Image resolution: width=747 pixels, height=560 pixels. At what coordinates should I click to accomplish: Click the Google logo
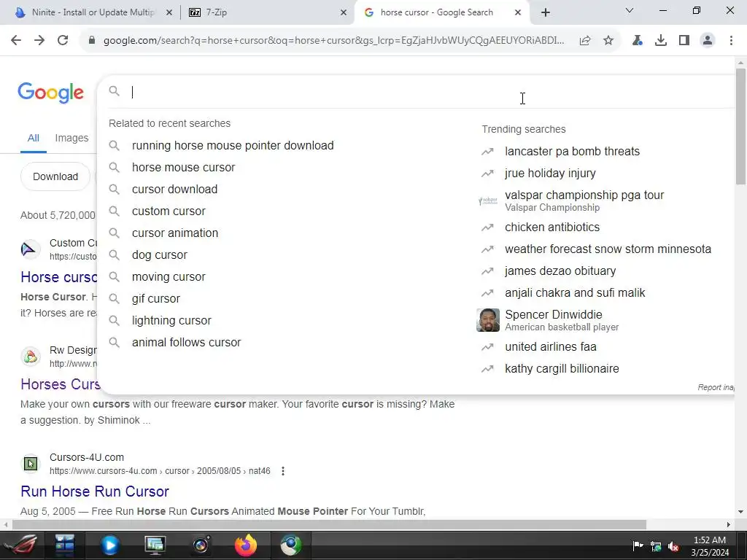(50, 93)
